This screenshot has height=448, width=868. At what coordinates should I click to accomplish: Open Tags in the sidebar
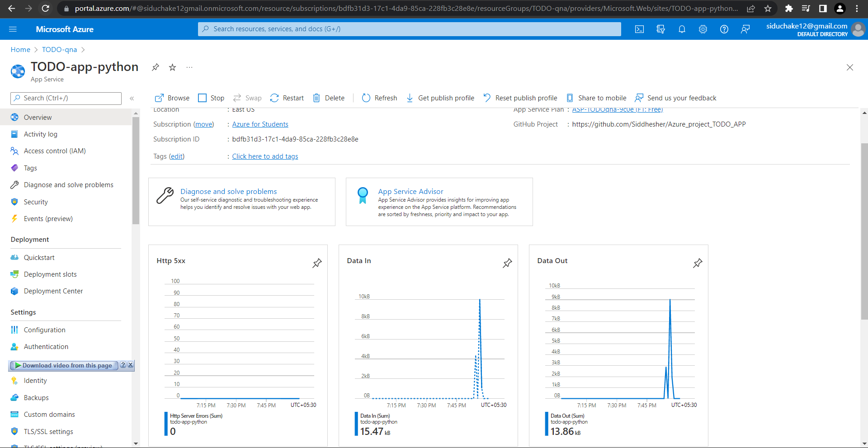[x=66, y=168]
